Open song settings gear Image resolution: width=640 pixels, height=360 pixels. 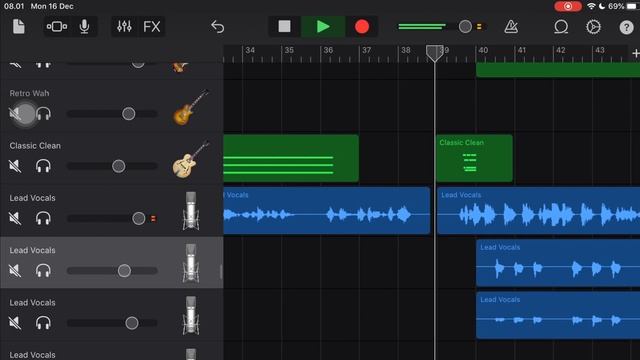pos(593,27)
